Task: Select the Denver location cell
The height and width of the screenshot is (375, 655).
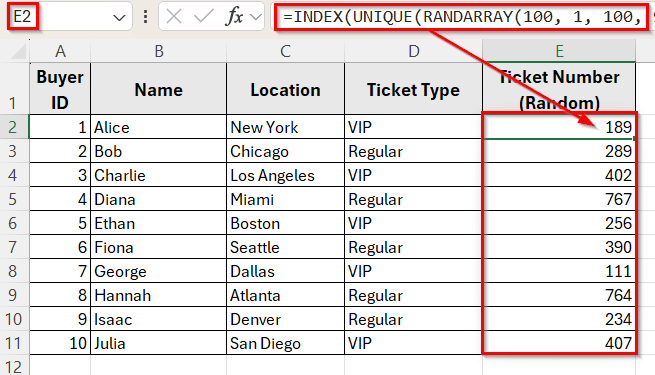Action: 285,319
